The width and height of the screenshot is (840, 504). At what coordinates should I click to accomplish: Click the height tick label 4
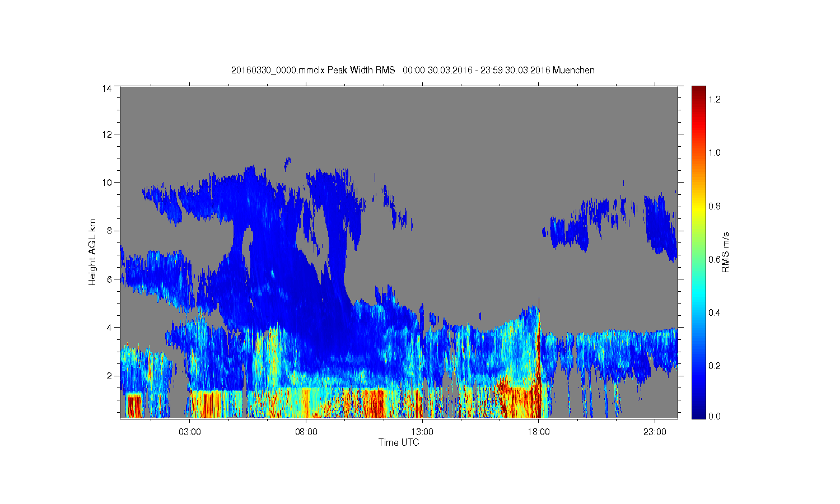click(x=109, y=327)
